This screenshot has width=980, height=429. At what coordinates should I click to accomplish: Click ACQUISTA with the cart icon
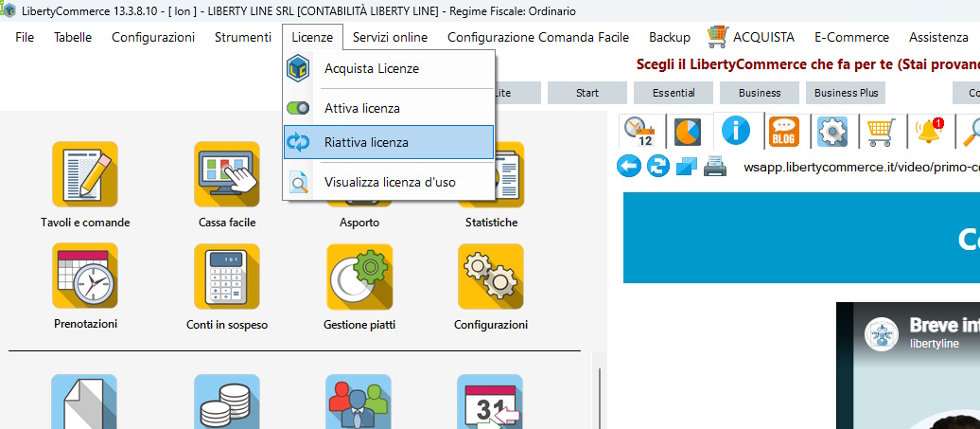point(751,37)
